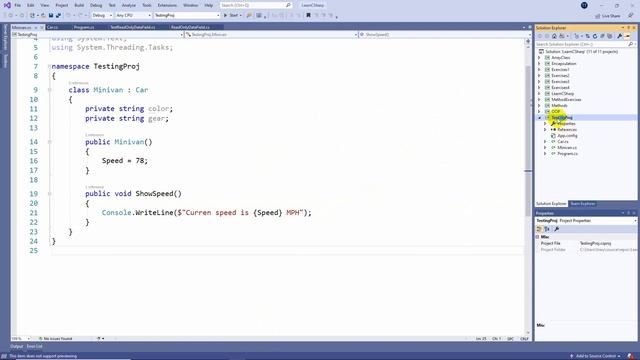Select the Exercises2 project

tap(560, 76)
